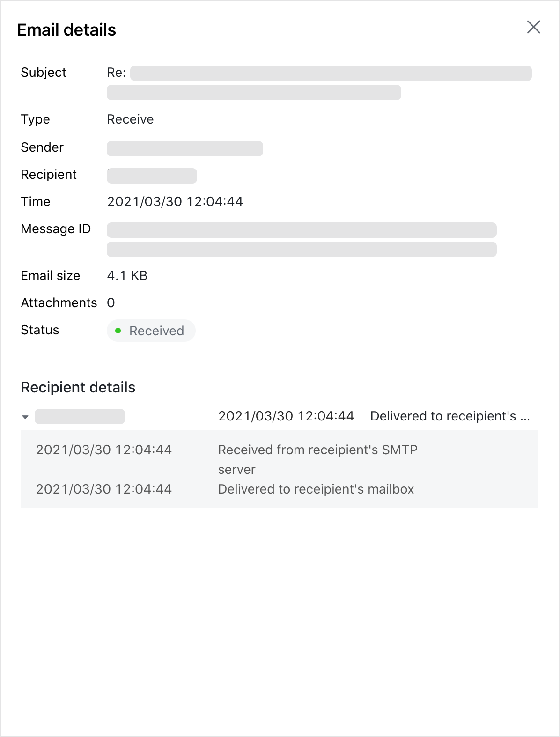560x737 pixels.
Task: Click the Email details title
Action: 66,29
